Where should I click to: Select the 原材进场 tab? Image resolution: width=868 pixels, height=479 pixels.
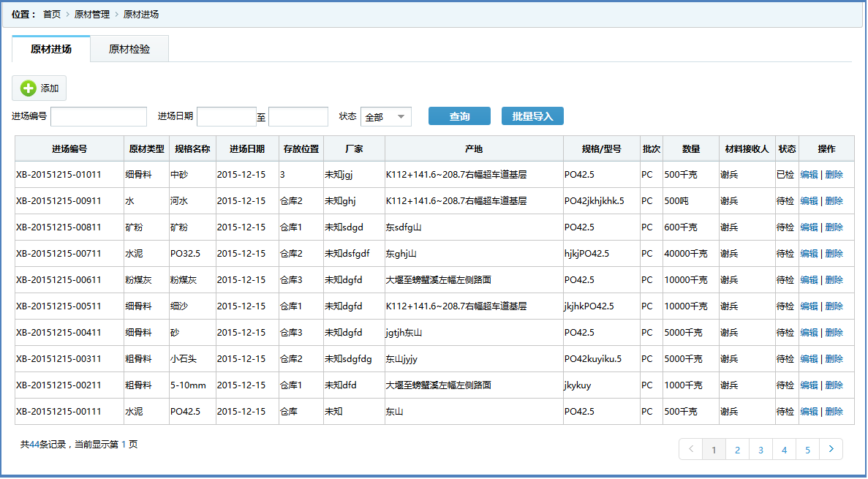pyautogui.click(x=51, y=49)
